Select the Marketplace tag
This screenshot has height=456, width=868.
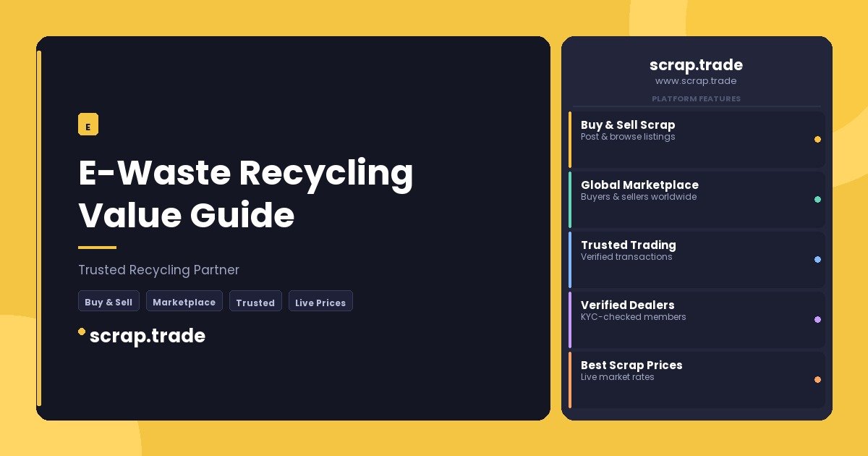click(x=184, y=302)
